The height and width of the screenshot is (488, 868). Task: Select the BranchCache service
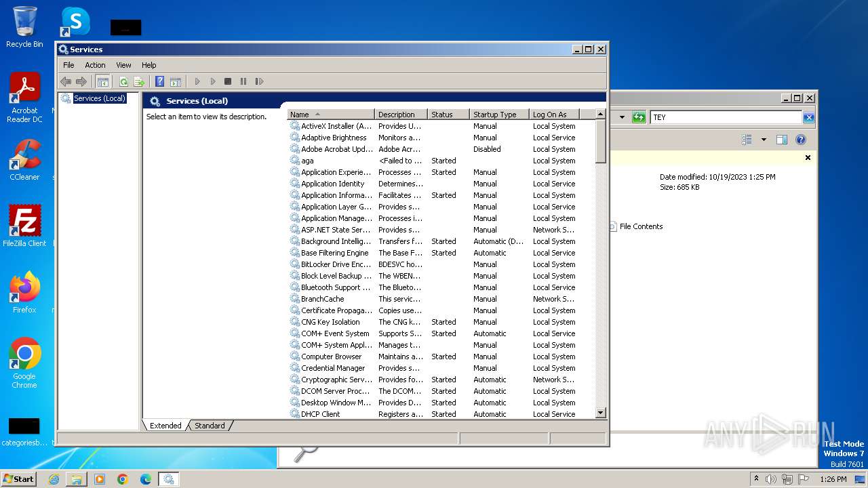pos(441,299)
